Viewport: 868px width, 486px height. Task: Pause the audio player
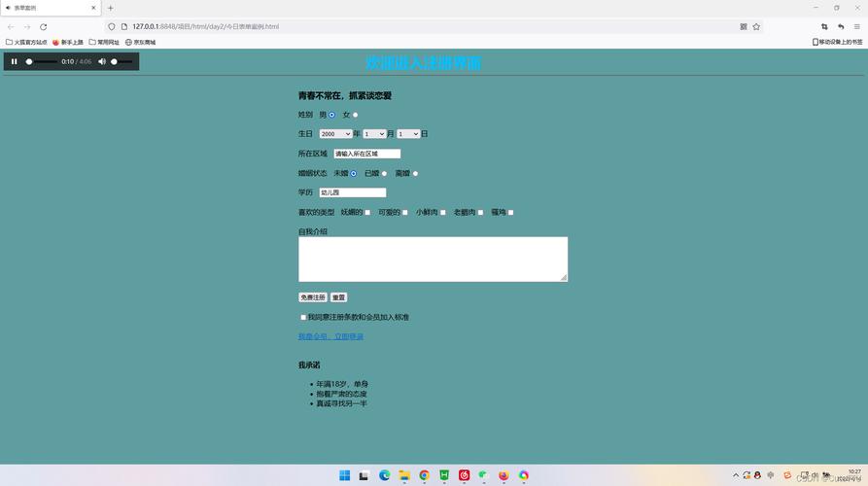tap(15, 61)
